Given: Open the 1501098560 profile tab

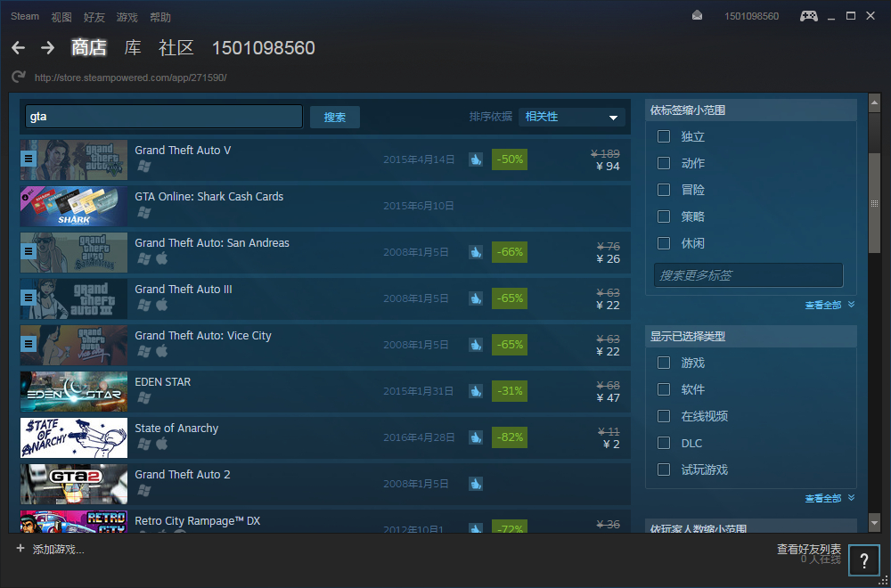Looking at the screenshot, I should 263,48.
